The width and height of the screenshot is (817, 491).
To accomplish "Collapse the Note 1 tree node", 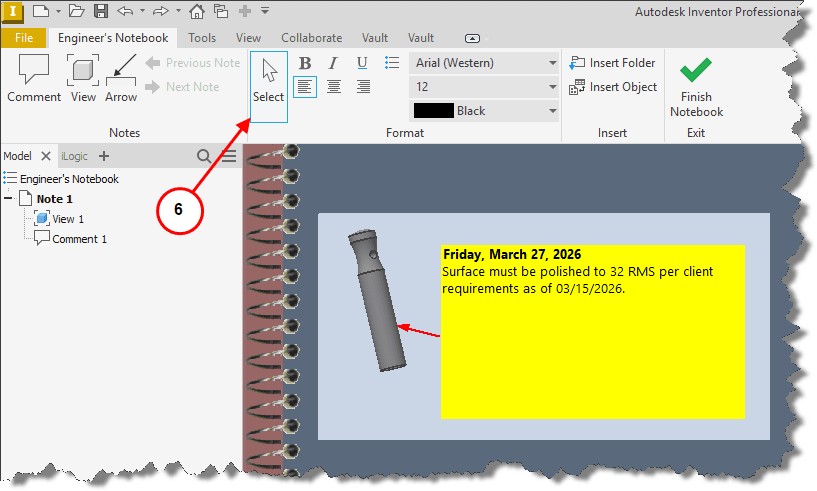I will 8,199.
